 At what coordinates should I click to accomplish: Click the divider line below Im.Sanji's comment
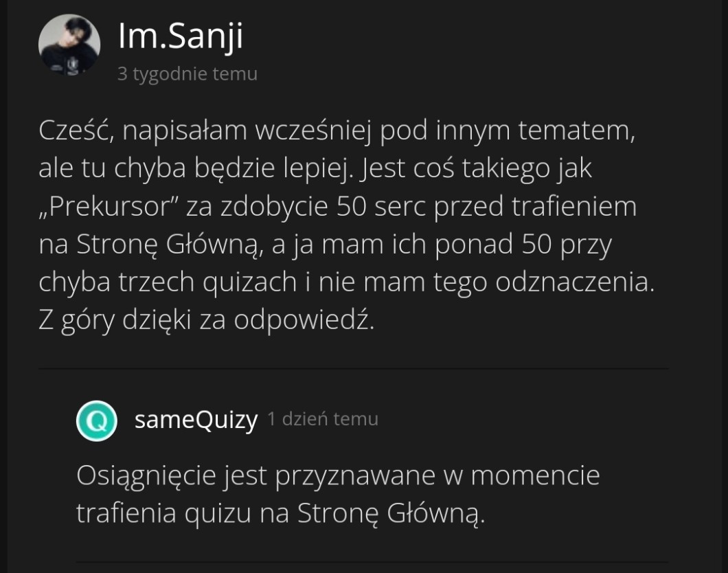pyautogui.click(x=353, y=369)
